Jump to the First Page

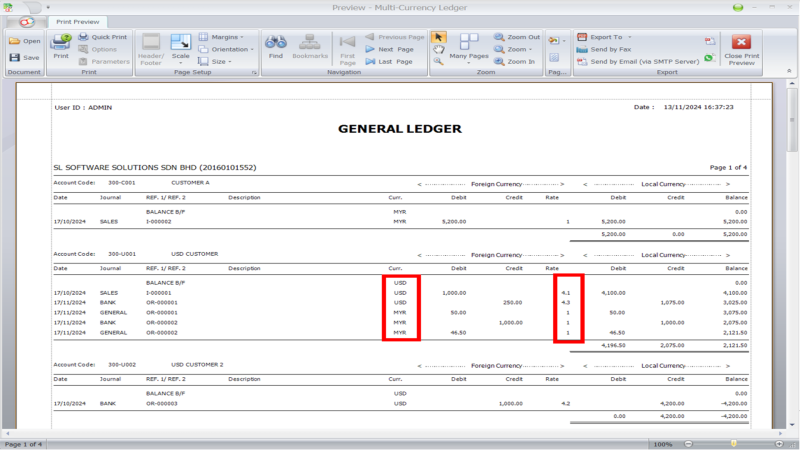(x=347, y=49)
